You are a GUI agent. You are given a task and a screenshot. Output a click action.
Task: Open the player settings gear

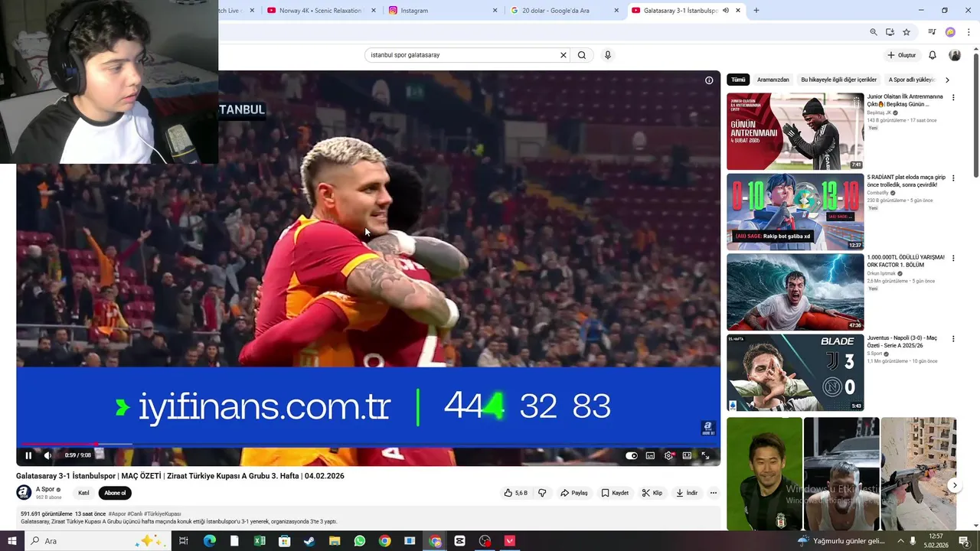pos(668,455)
